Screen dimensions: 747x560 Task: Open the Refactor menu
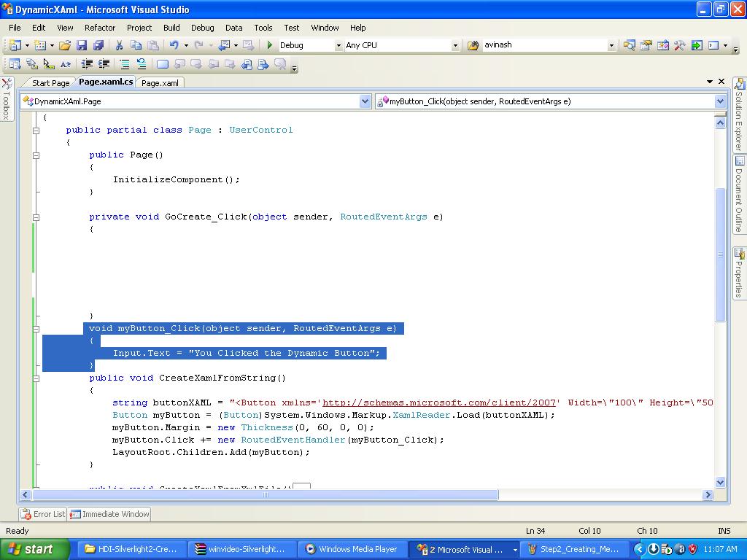point(100,28)
